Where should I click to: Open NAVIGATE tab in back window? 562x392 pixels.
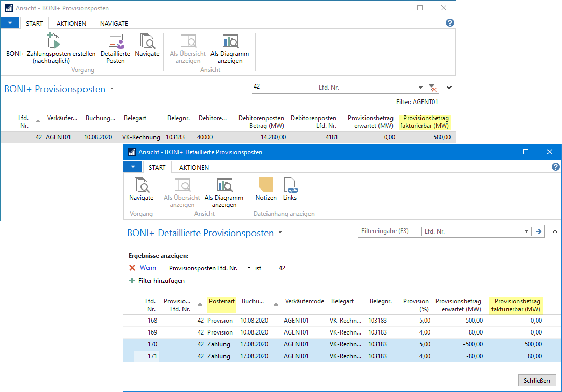[114, 23]
